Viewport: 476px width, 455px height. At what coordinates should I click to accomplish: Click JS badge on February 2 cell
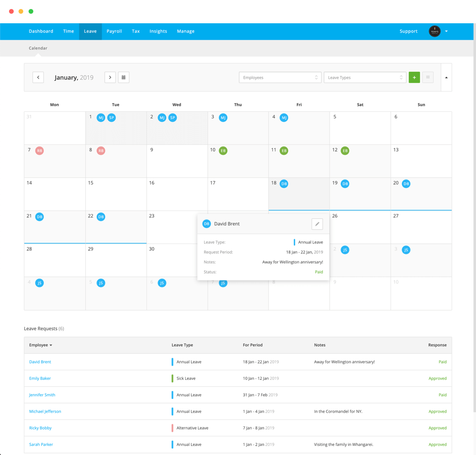pos(345,250)
